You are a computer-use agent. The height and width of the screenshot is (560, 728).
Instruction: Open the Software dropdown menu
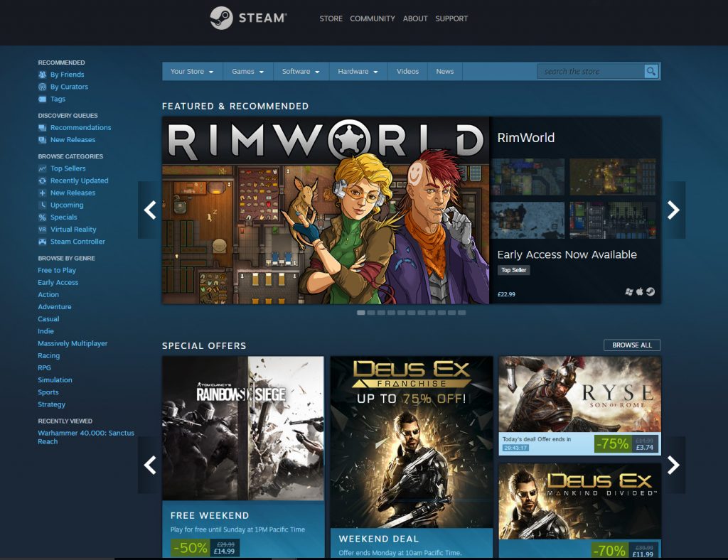[301, 72]
